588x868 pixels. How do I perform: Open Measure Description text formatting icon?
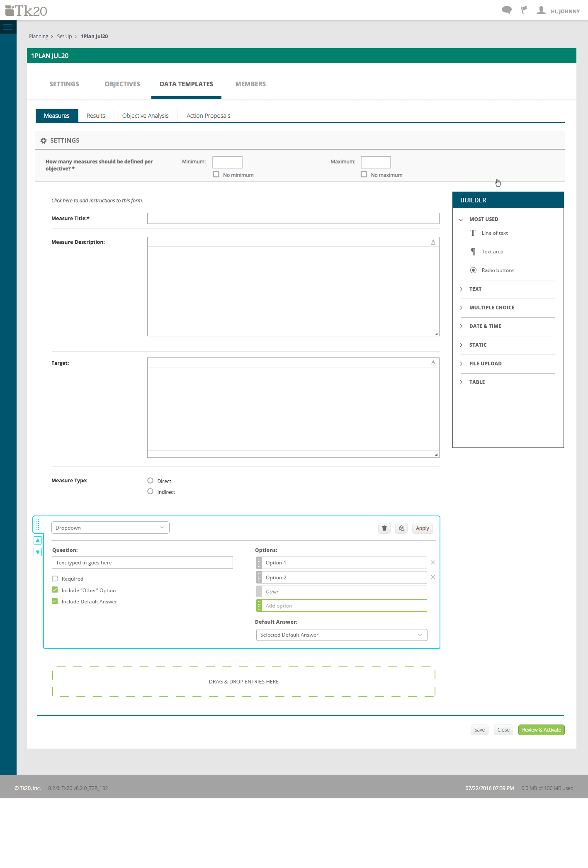click(433, 242)
